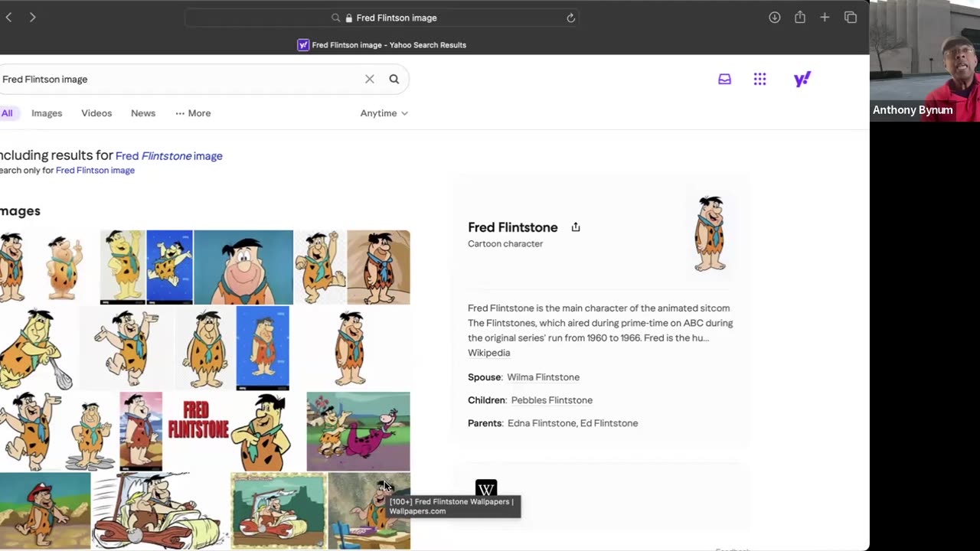
Task: Open a new tab with the plus icon
Action: (x=825, y=18)
